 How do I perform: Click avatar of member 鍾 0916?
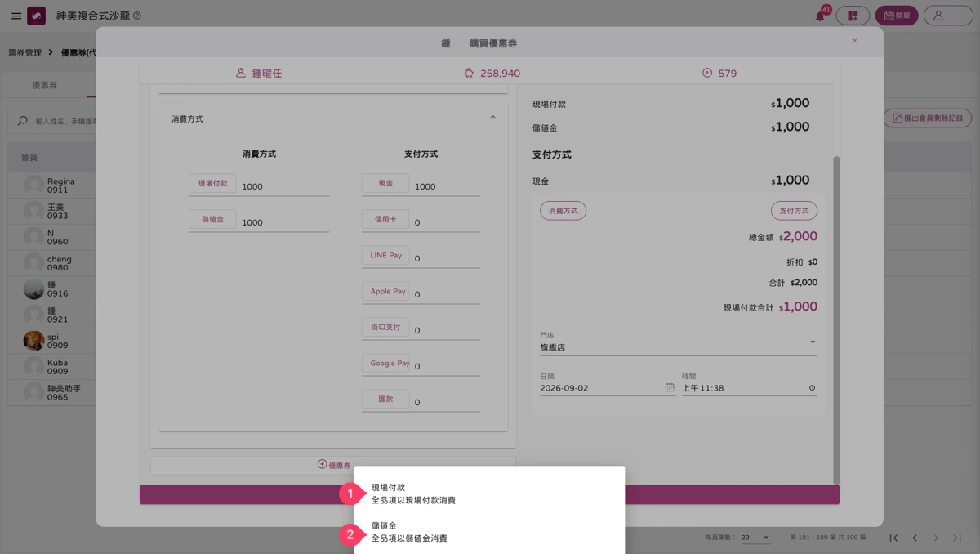point(33,289)
